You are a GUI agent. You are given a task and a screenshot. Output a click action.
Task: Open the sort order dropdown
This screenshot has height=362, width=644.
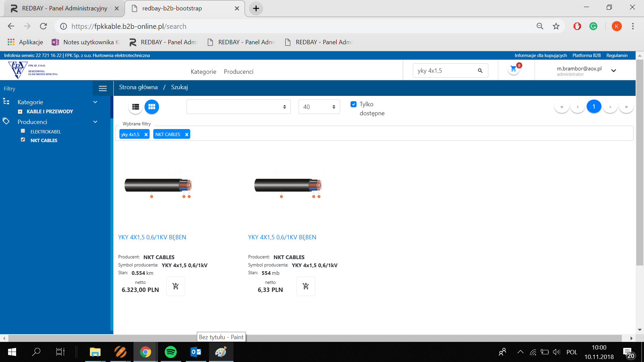pos(238,107)
